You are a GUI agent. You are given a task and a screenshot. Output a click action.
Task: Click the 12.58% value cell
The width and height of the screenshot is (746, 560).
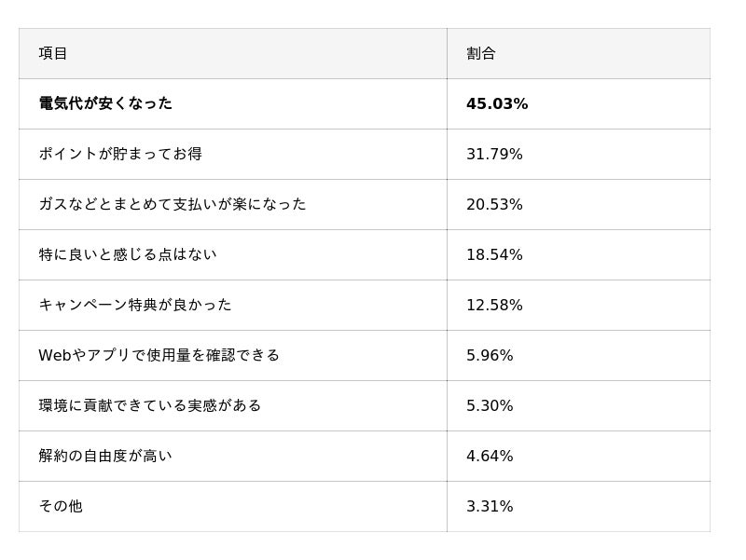(494, 306)
